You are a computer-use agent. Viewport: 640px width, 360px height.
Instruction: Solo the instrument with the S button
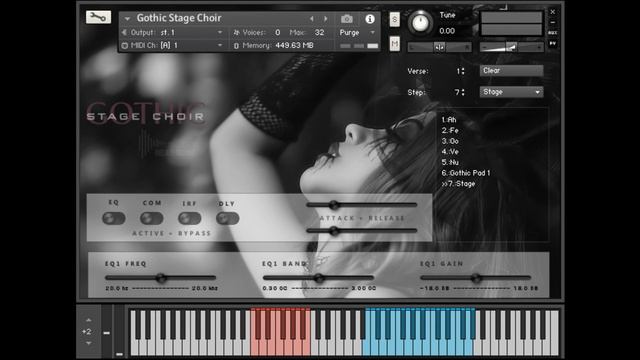(x=395, y=19)
